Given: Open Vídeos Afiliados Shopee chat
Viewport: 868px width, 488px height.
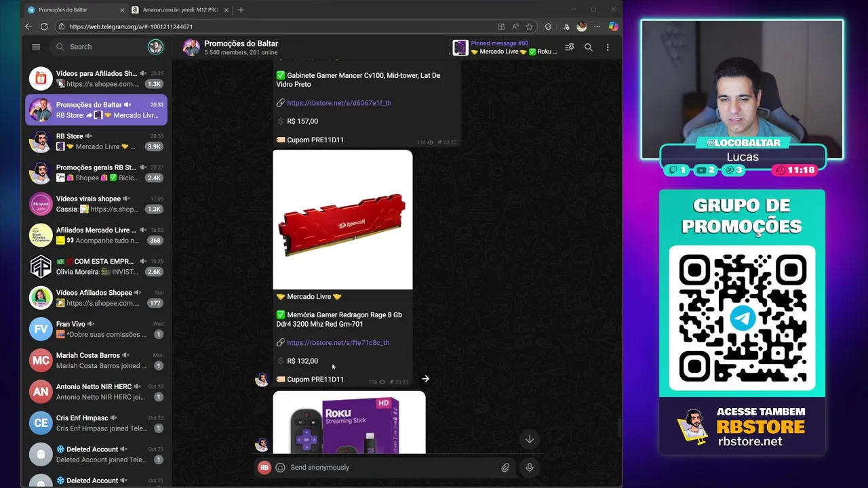Looking at the screenshot, I should (96, 298).
